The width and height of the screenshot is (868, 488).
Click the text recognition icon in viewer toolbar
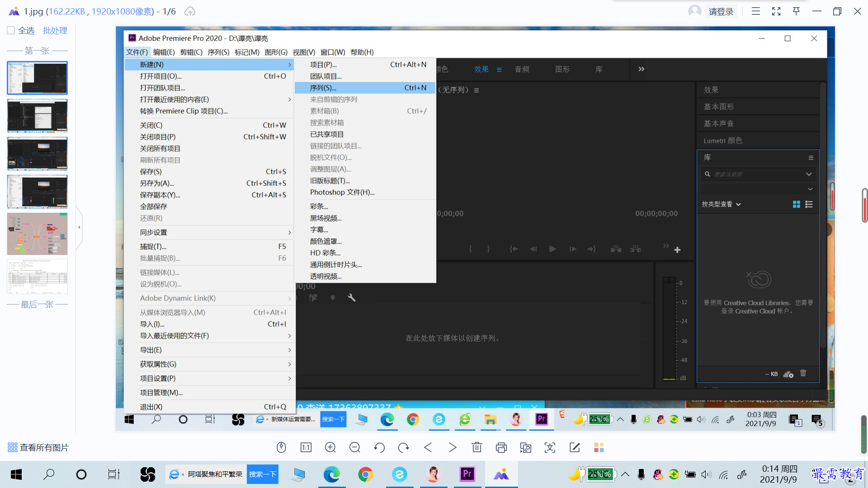550,447
